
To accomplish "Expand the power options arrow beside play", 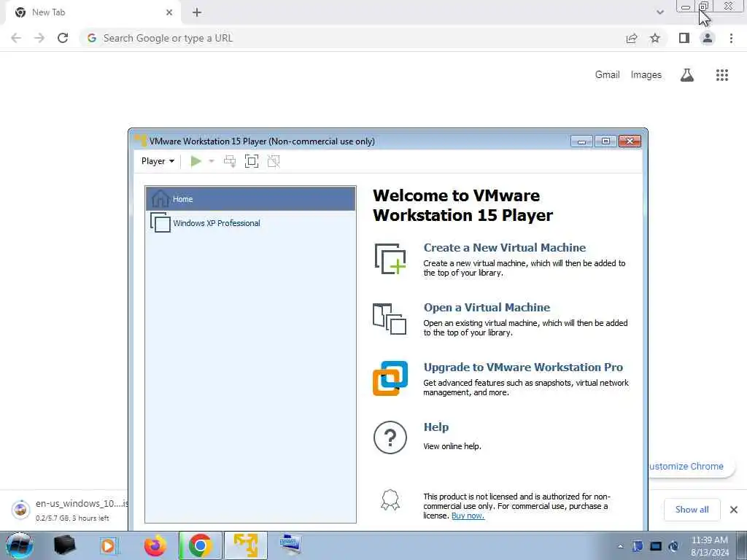I will (x=212, y=161).
